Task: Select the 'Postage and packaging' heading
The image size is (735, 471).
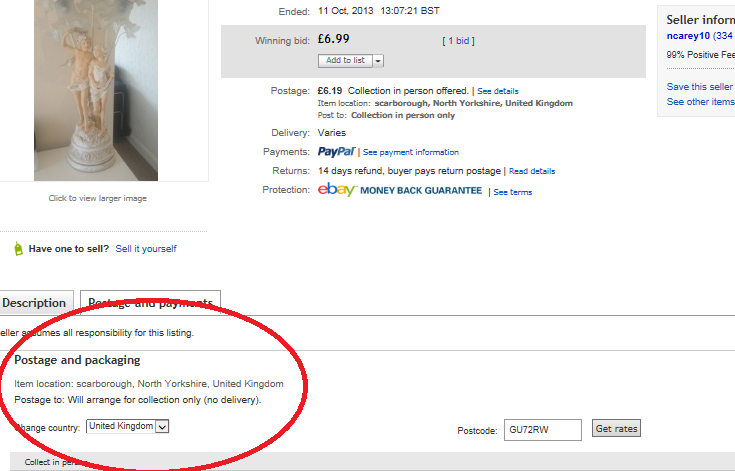Action: (x=77, y=360)
